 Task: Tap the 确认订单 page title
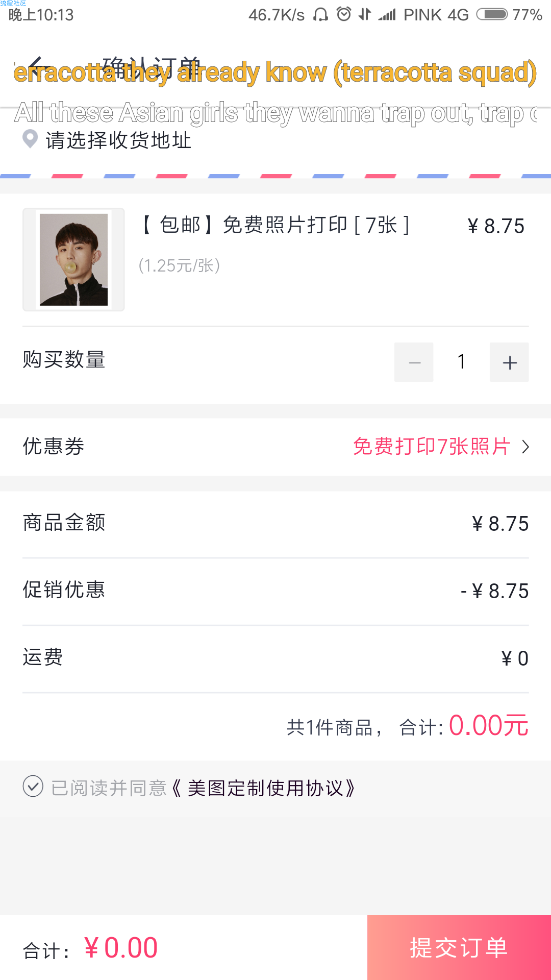pyautogui.click(x=152, y=68)
